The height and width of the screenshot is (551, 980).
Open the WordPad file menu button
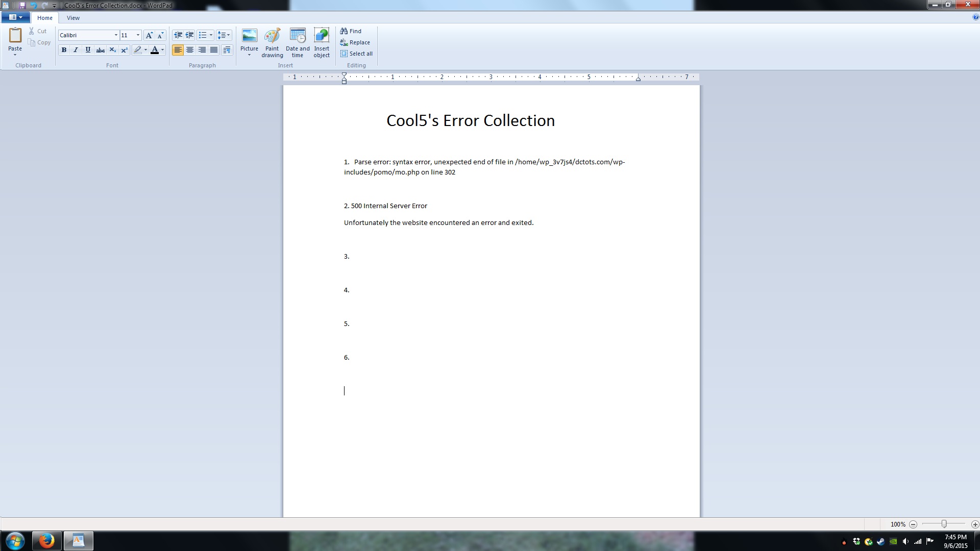click(15, 17)
